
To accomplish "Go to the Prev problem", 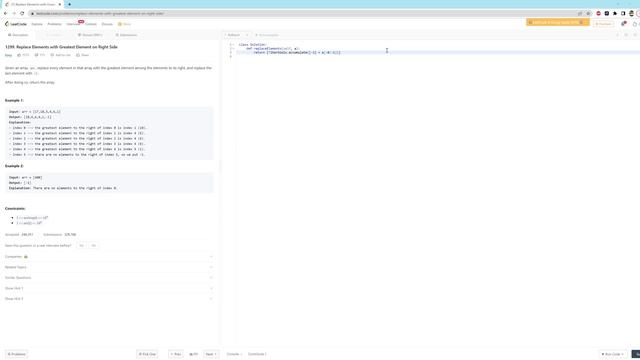I will 176,354.
